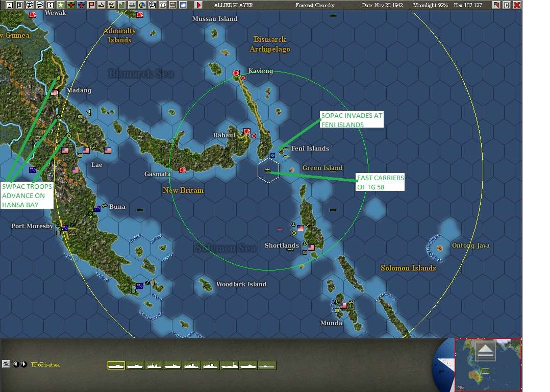Click the single yellow aircraft toolbar icon

point(102,5)
